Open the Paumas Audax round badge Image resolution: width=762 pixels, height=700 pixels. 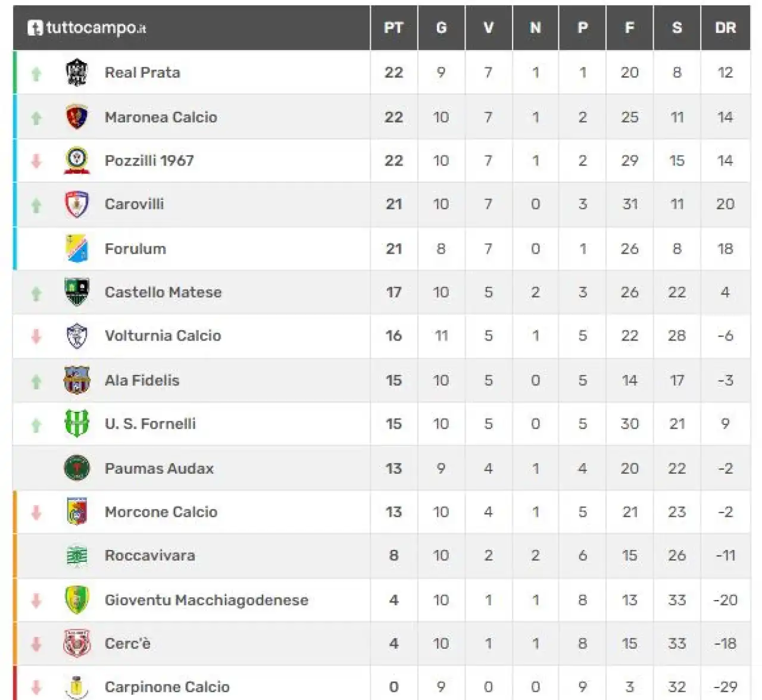(x=76, y=468)
